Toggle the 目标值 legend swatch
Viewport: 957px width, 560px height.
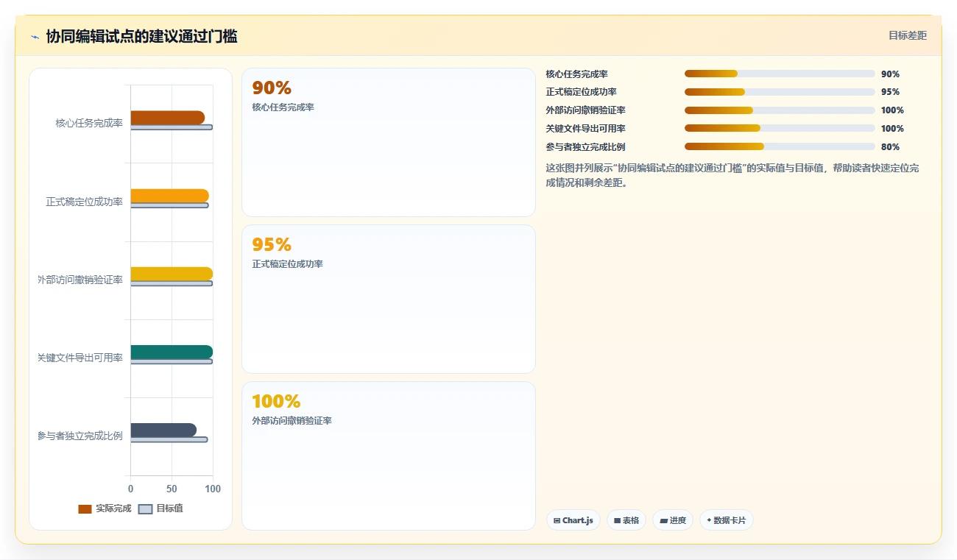click(146, 508)
